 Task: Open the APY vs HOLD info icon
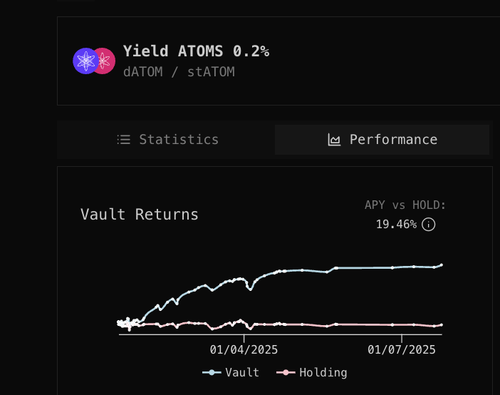(428, 224)
